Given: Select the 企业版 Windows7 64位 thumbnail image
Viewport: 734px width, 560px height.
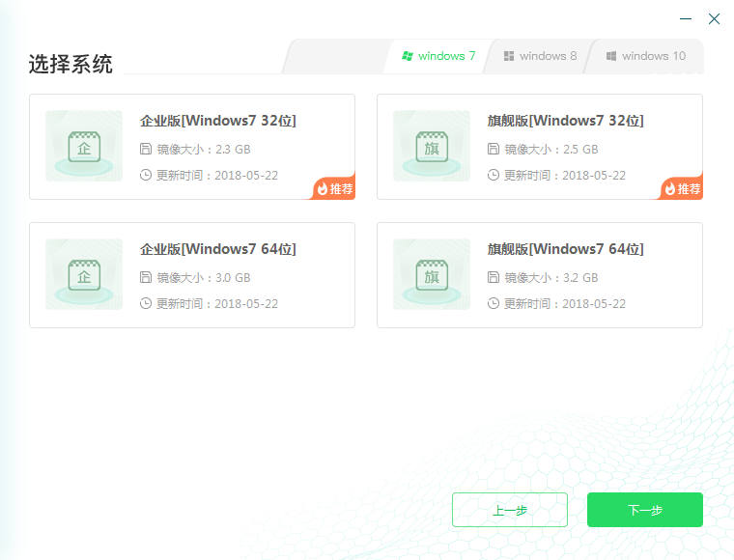Looking at the screenshot, I should pyautogui.click(x=84, y=274).
